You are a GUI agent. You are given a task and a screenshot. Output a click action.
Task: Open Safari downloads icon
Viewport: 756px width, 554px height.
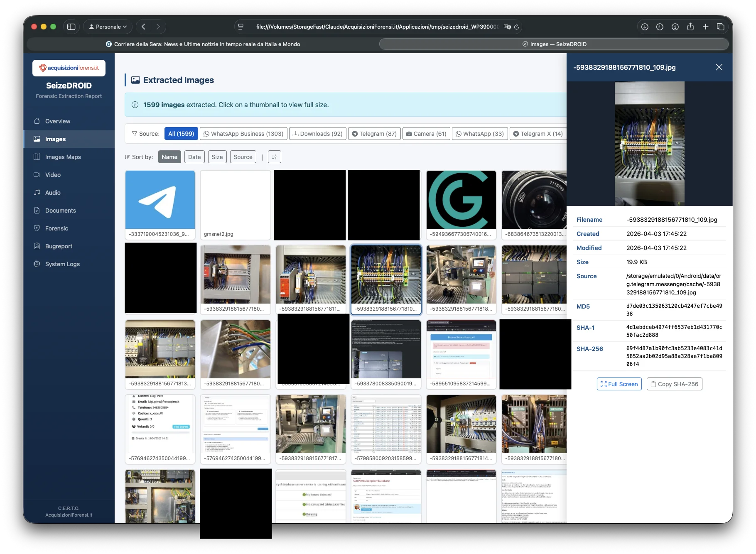click(645, 27)
